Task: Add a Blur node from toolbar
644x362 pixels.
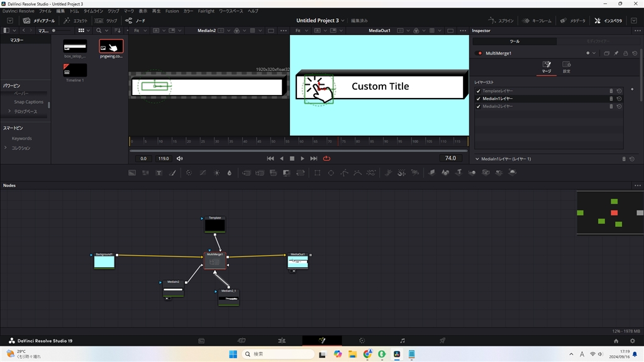Action: coord(189,173)
